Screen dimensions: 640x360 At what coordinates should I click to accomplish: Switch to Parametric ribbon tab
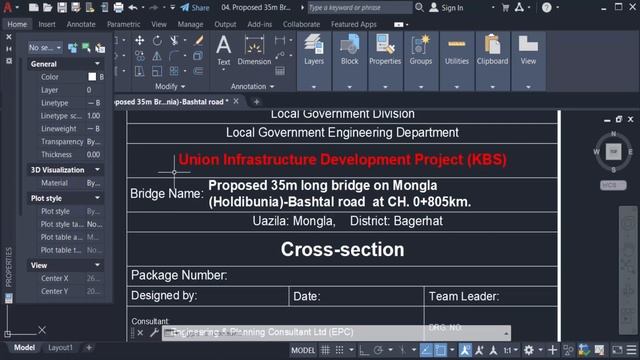point(123,24)
